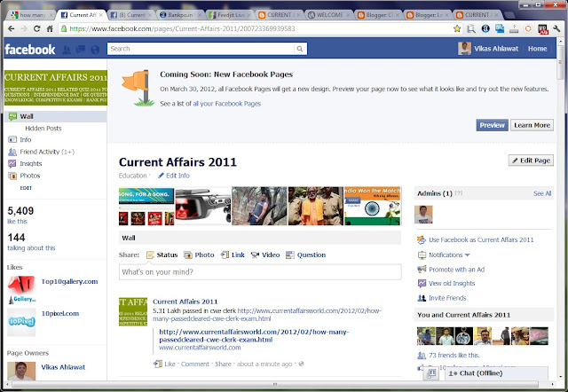Image resolution: width=568 pixels, height=392 pixels.
Task: Click the Current Affairs 2011 post author name
Action: tap(185, 302)
